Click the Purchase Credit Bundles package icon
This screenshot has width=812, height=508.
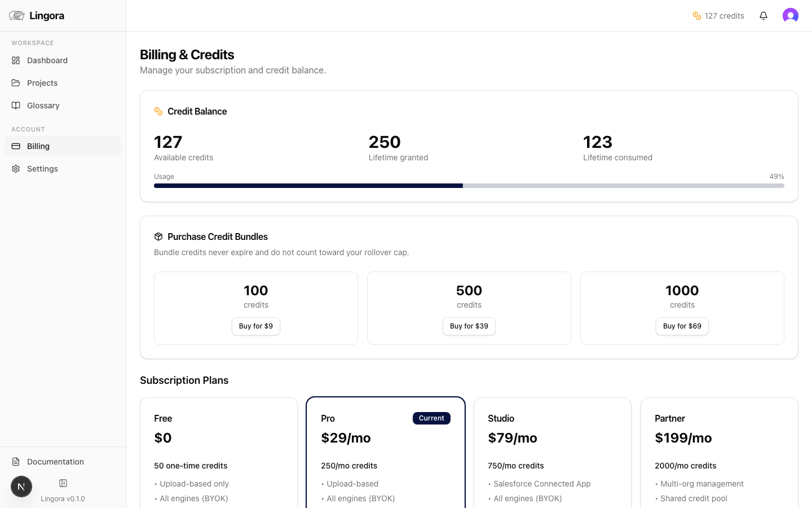click(x=157, y=237)
